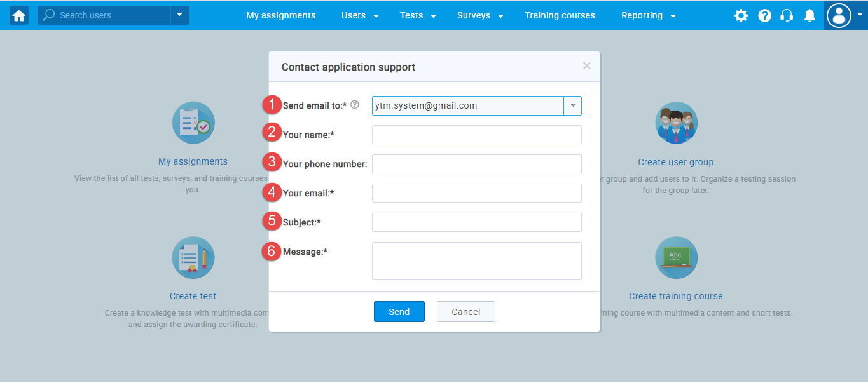The height and width of the screenshot is (383, 868).
Task: Open the support headset icon
Action: pyautogui.click(x=787, y=16)
